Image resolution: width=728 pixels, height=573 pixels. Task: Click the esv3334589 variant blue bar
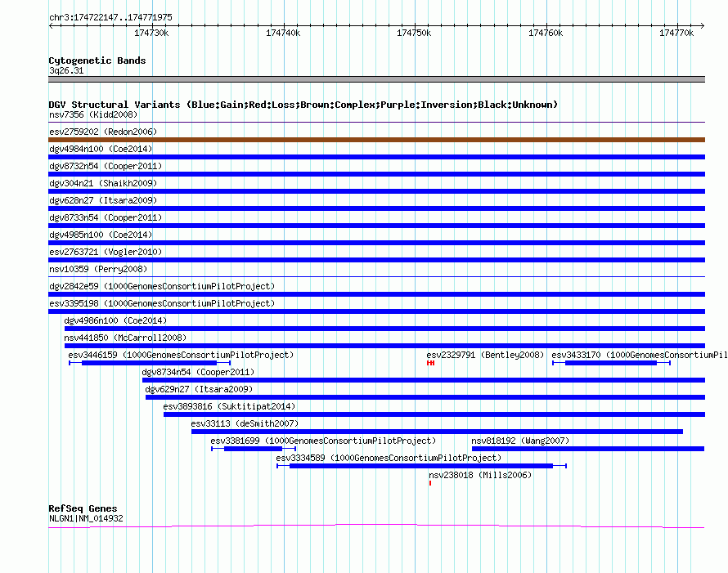tap(421, 466)
